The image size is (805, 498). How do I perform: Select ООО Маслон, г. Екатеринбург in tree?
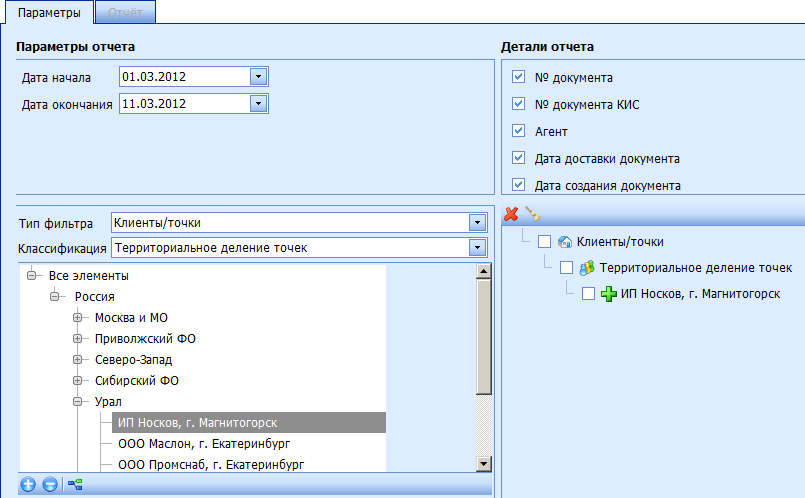pyautogui.click(x=196, y=444)
